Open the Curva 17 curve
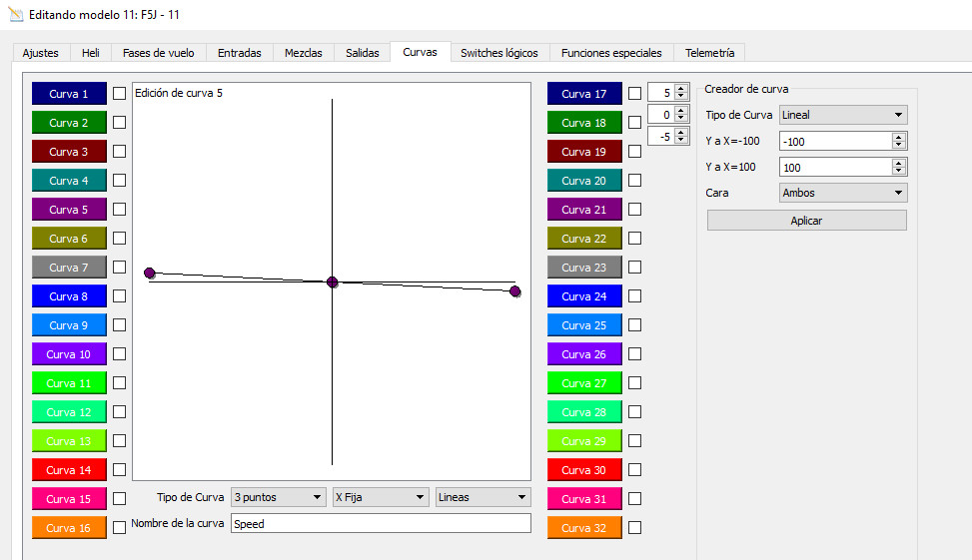 (584, 94)
